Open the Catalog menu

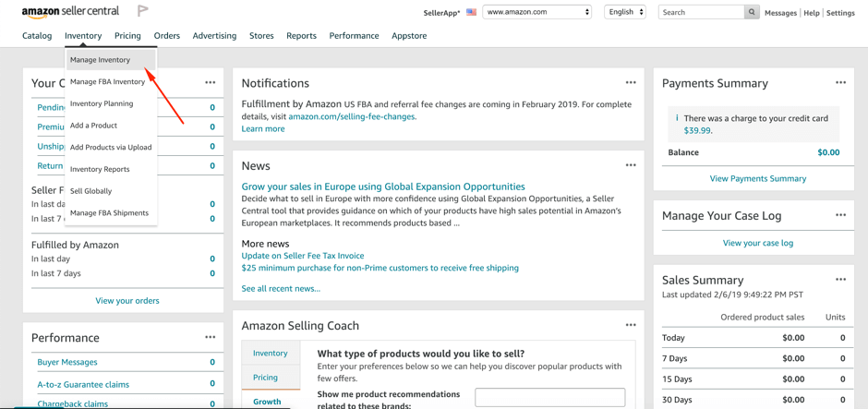[x=37, y=35]
